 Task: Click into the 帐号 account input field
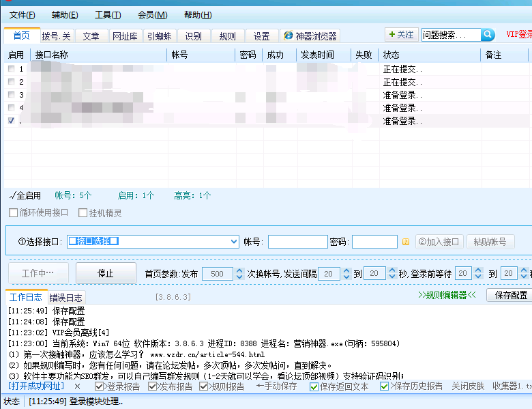pos(297,242)
